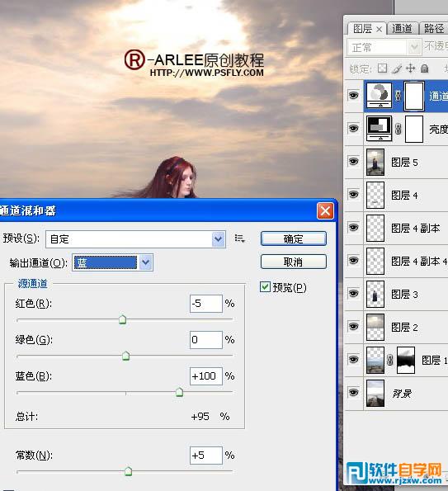Toggle visibility of 图层 5

point(353,162)
